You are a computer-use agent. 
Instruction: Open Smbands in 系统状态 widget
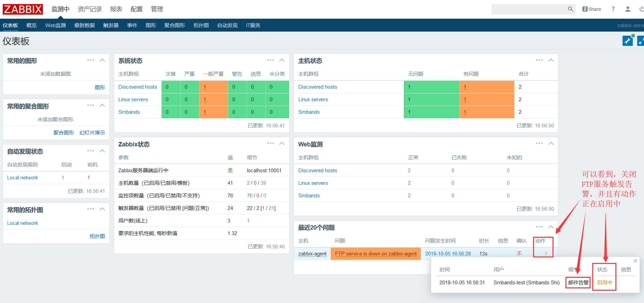(129, 112)
